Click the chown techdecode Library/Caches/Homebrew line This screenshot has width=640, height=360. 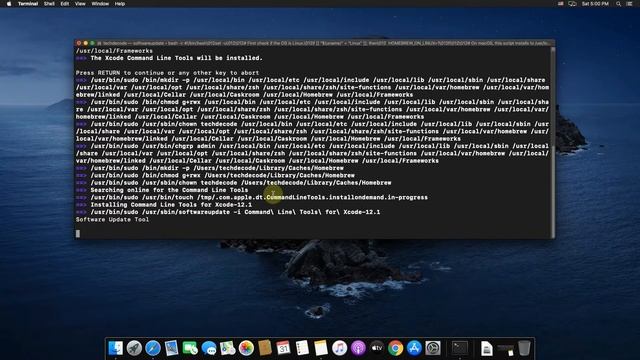pos(241,183)
